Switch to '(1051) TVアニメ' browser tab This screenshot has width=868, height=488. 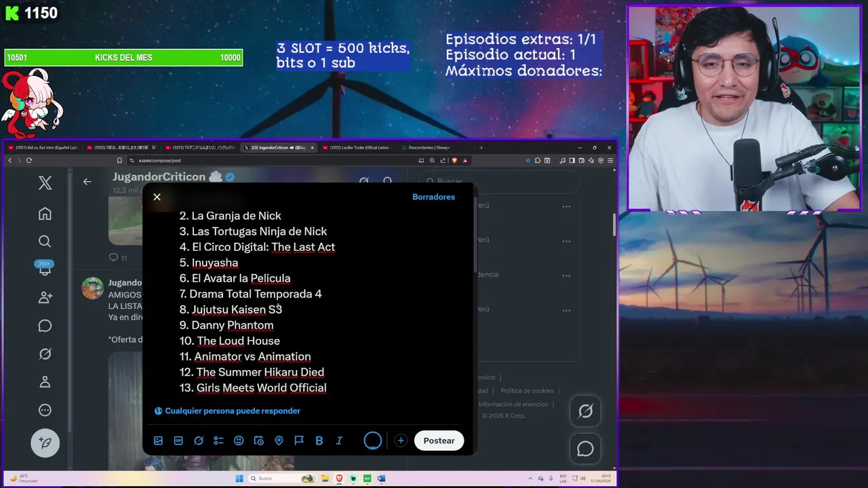[x=202, y=147]
